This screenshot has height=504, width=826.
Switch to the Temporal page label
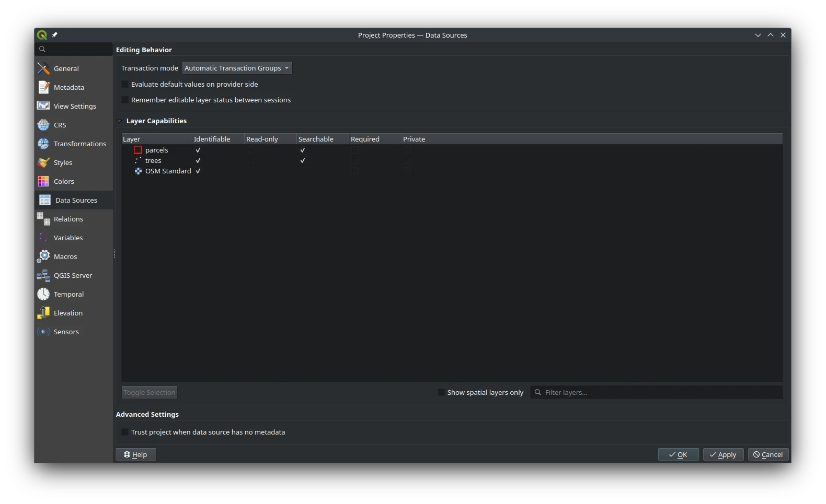click(69, 294)
